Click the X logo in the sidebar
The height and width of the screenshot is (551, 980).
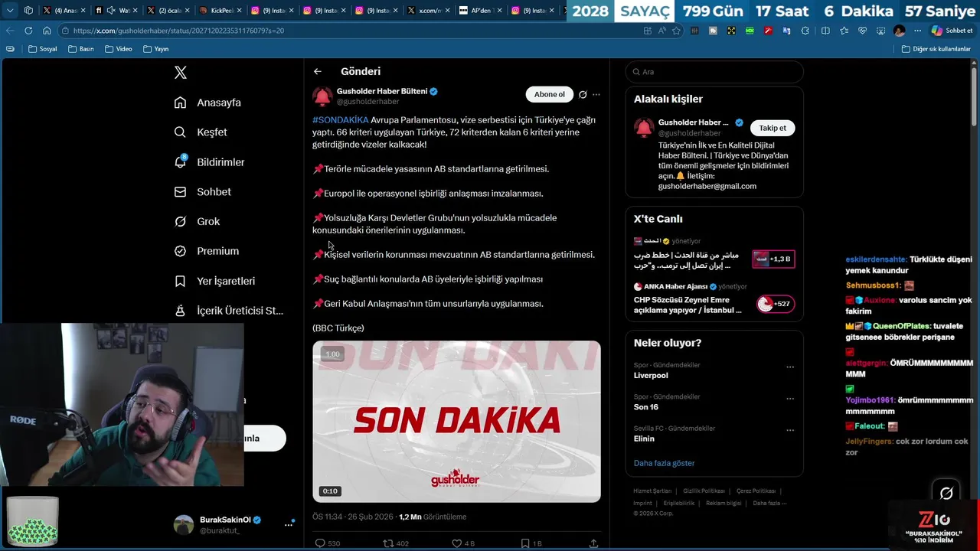pos(181,73)
